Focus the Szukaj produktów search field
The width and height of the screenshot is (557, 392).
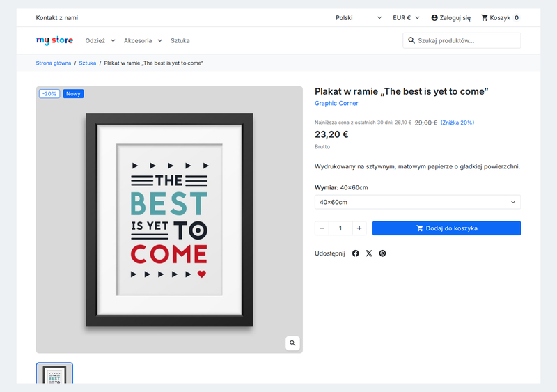click(x=462, y=40)
